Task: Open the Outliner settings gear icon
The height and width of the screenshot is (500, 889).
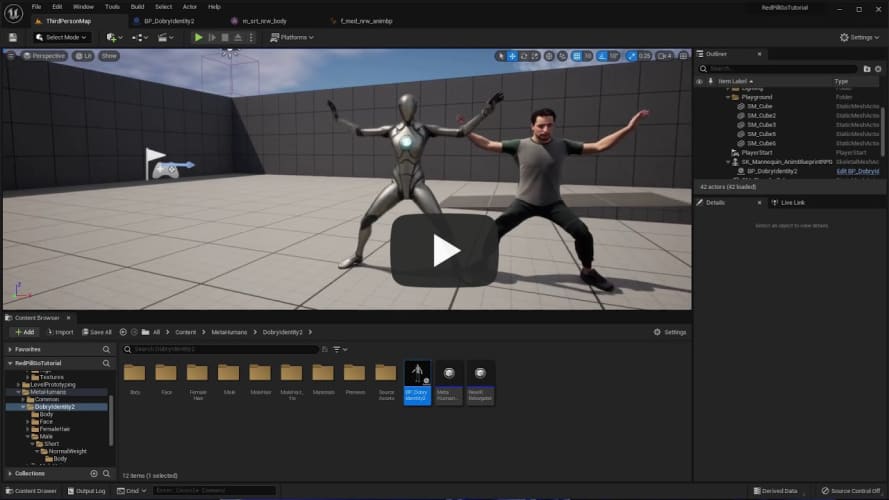Action: [x=879, y=69]
